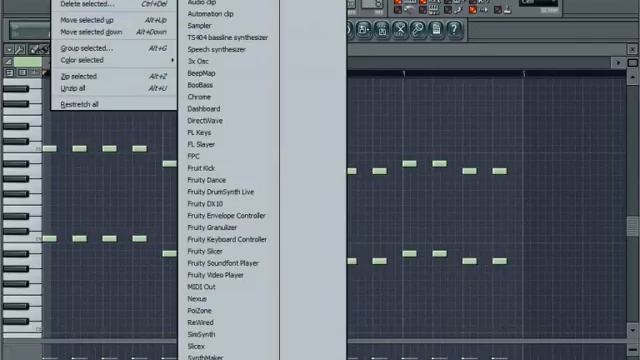
Task: Click the help question mark toolbar icon
Action: click(453, 29)
